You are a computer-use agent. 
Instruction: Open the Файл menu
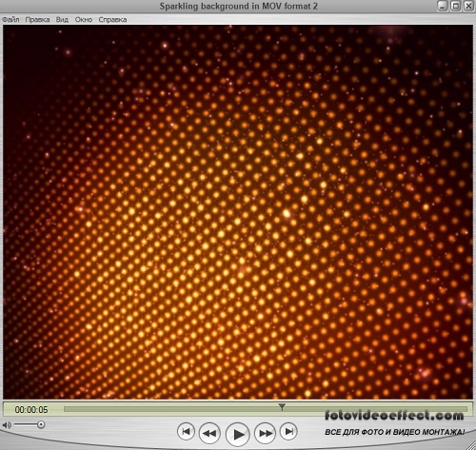10,20
